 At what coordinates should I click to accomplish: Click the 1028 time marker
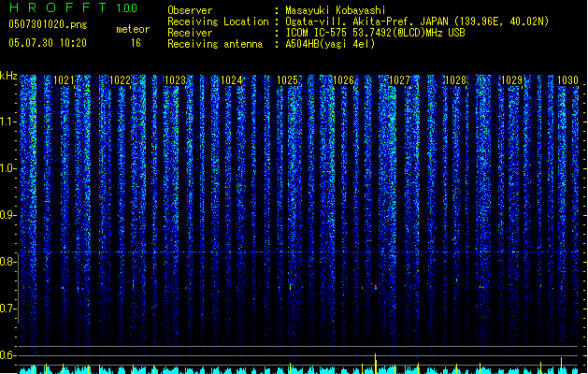455,80
